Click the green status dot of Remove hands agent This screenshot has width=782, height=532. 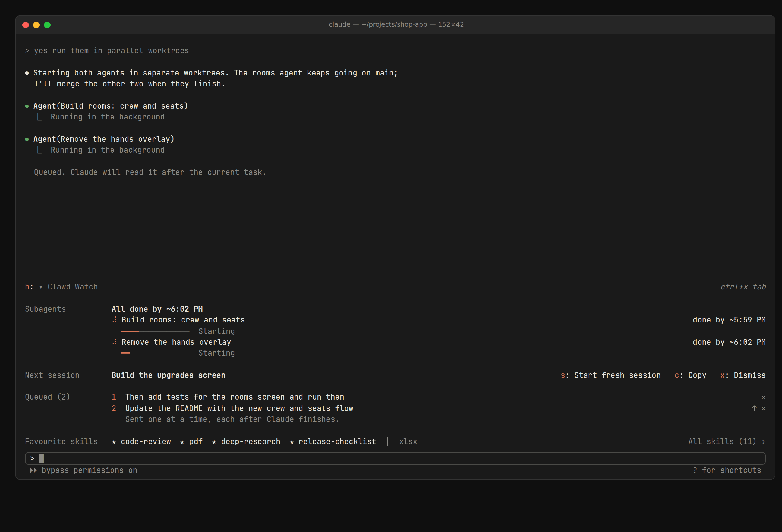pos(27,140)
